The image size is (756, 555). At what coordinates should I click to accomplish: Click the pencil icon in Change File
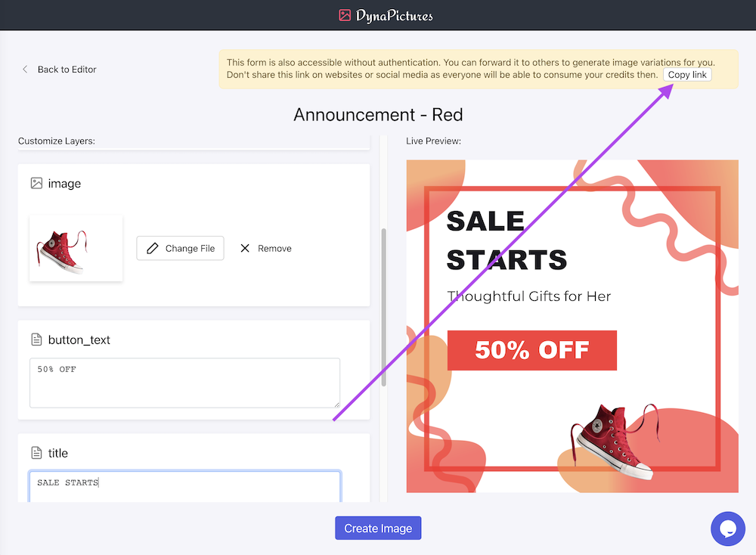click(x=153, y=248)
